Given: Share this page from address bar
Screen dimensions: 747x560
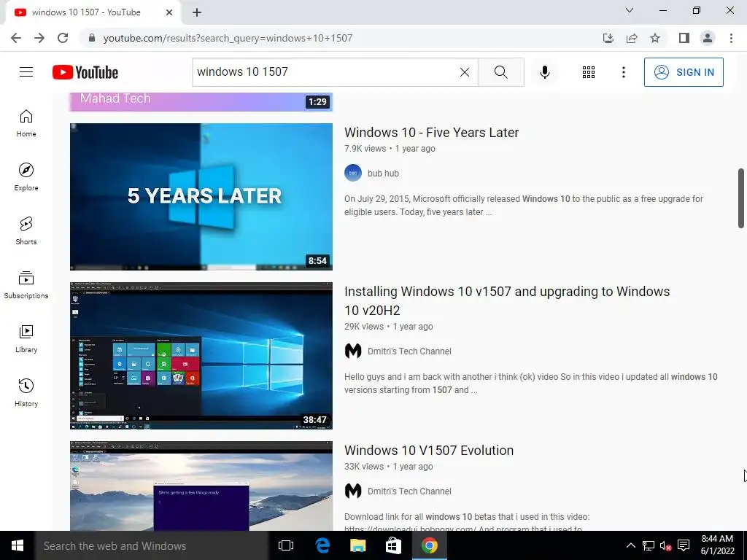Looking at the screenshot, I should point(632,38).
